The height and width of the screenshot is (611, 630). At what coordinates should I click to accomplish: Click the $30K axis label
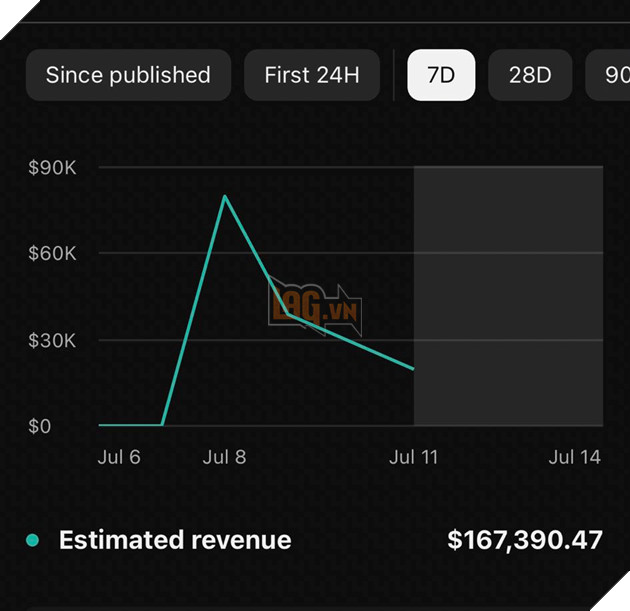click(53, 341)
